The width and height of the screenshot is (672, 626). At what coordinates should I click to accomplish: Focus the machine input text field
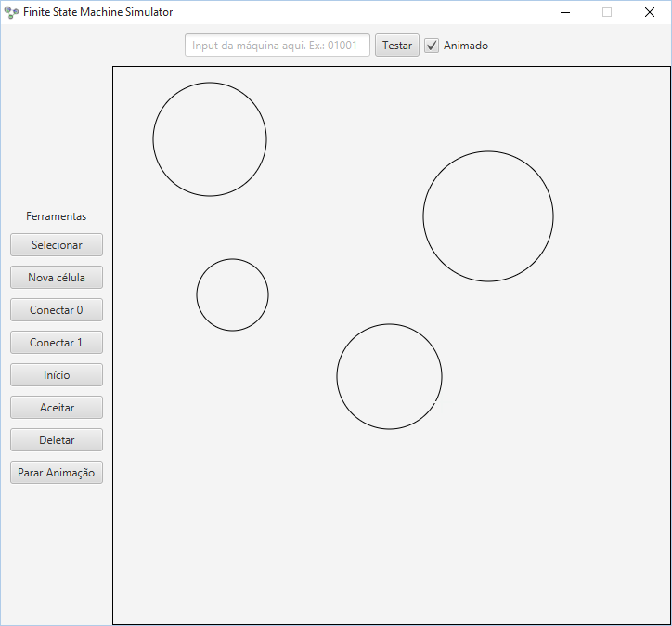point(278,46)
